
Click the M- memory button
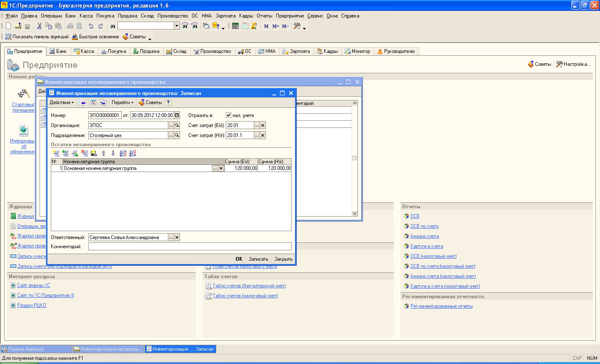[x=285, y=26]
